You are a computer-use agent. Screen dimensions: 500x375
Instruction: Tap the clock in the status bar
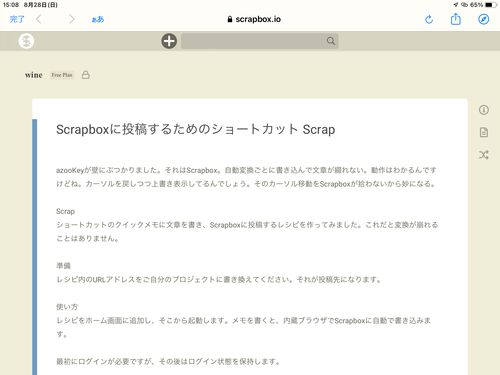click(x=11, y=5)
